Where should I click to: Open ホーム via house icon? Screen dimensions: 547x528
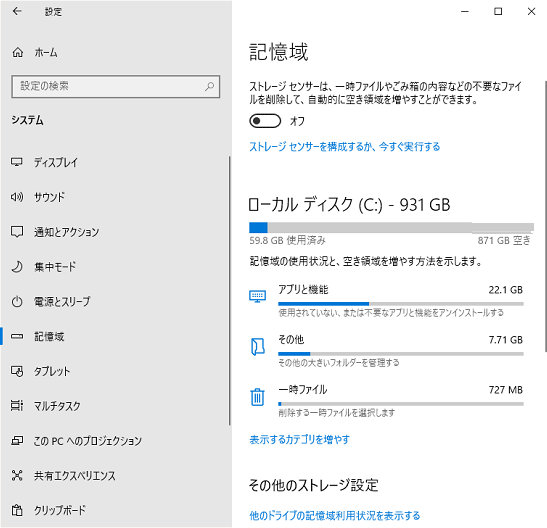tap(18, 52)
